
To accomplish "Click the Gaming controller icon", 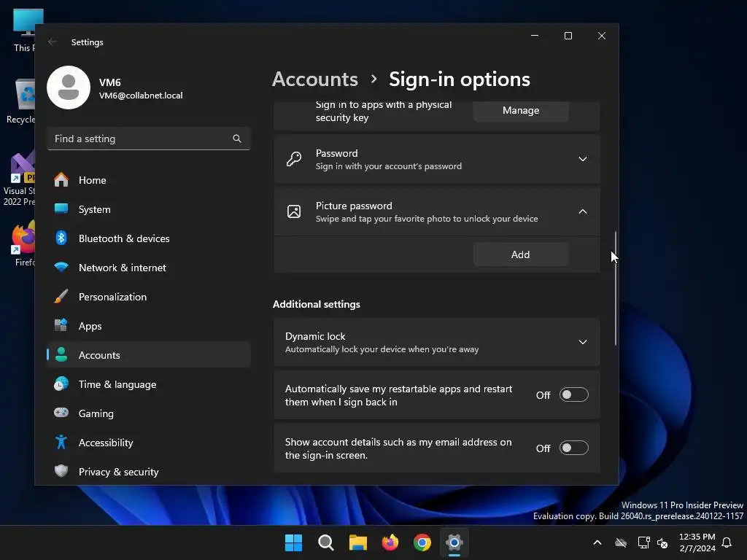I will pos(61,413).
